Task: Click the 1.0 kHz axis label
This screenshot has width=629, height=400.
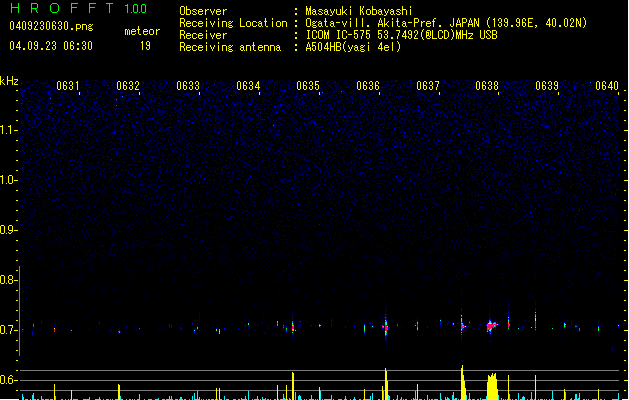Action: [x=9, y=180]
